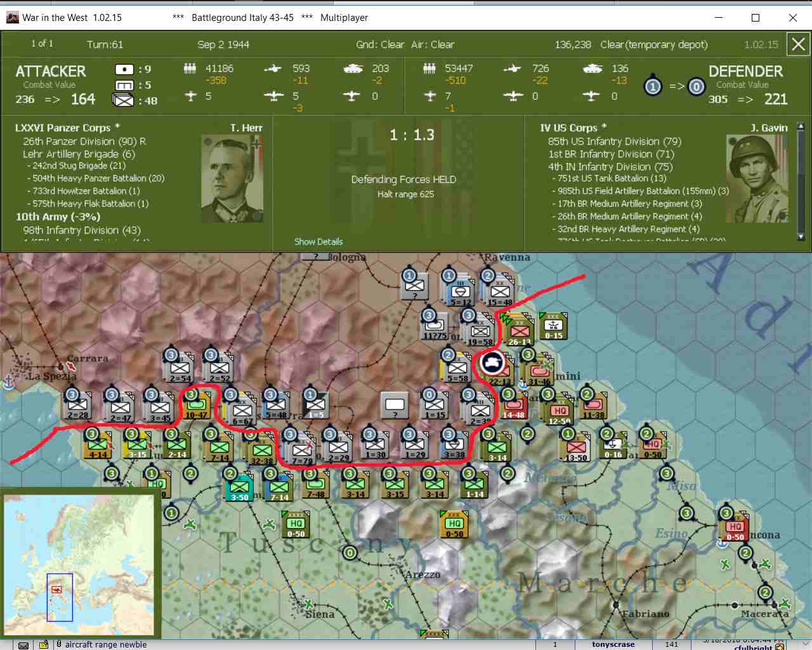Select the teal unit counter labeled 3-50

point(239,487)
